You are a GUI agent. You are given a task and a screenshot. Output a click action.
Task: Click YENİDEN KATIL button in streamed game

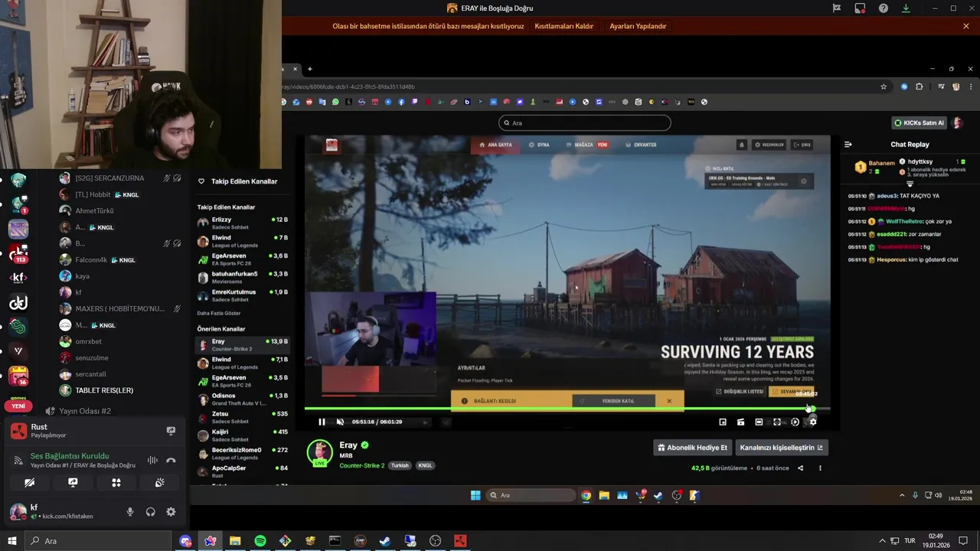[614, 401]
